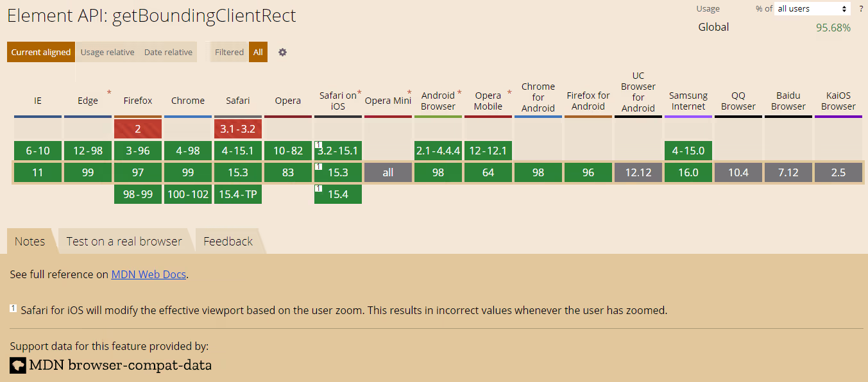
Task: Select the Safari 4-15.1 version cell
Action: pyautogui.click(x=238, y=151)
